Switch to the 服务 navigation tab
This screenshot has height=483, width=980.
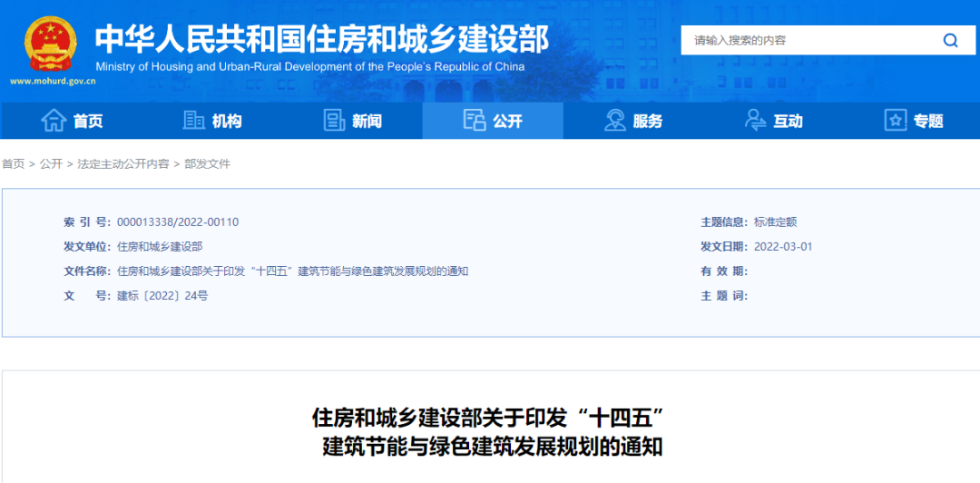pos(648,121)
